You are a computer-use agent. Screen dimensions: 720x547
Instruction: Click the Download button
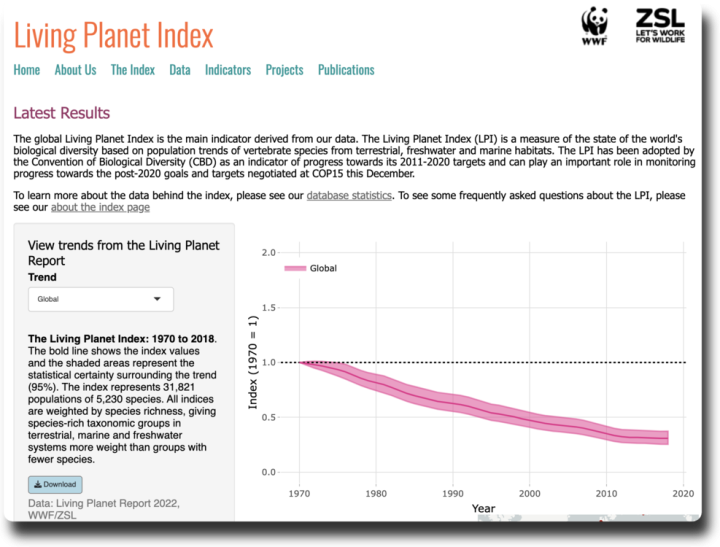click(x=55, y=484)
